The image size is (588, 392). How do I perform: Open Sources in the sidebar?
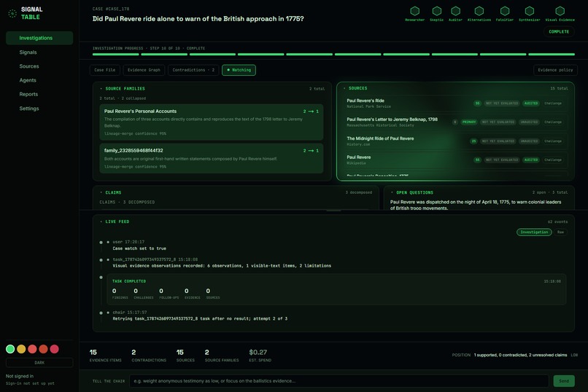click(29, 66)
